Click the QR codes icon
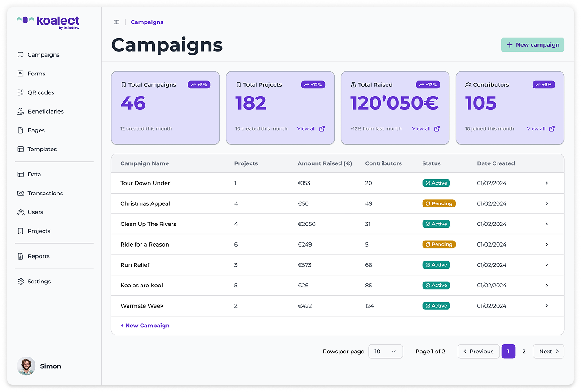Screen dimensions: 581x392 click(20, 92)
